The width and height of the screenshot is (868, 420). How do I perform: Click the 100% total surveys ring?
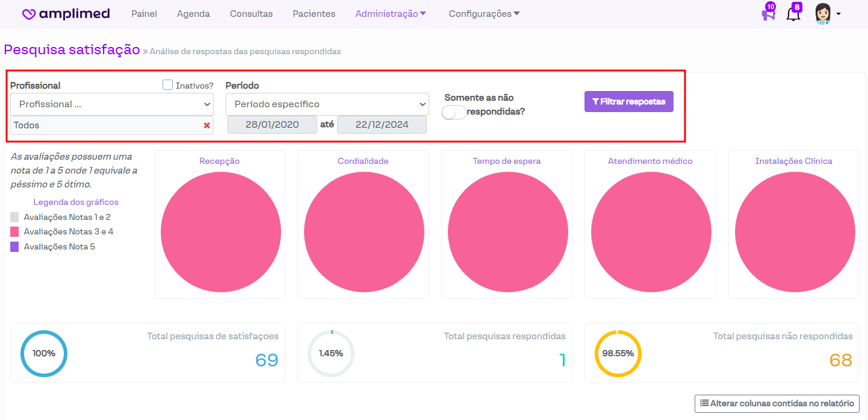(44, 354)
